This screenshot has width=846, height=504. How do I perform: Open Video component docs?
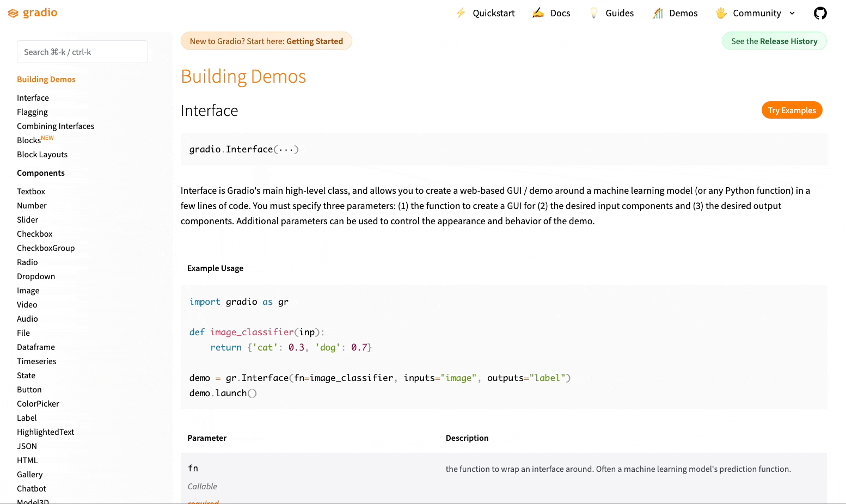27,305
